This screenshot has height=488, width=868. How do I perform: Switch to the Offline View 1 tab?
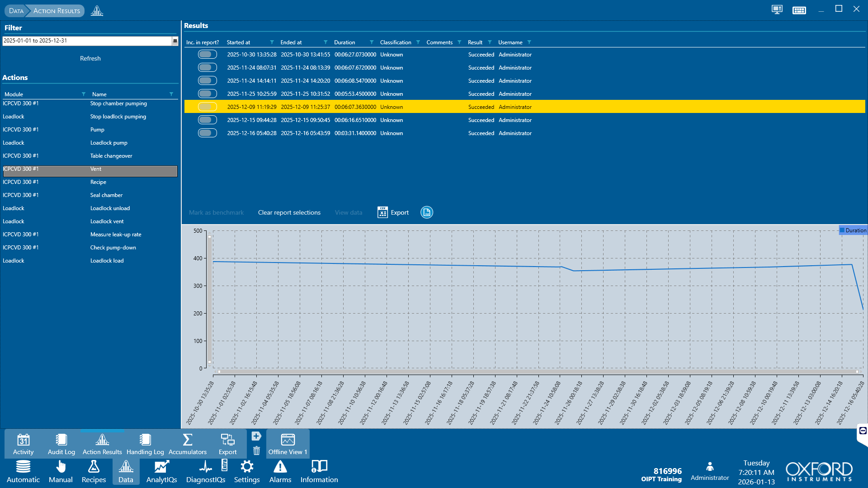(x=288, y=444)
